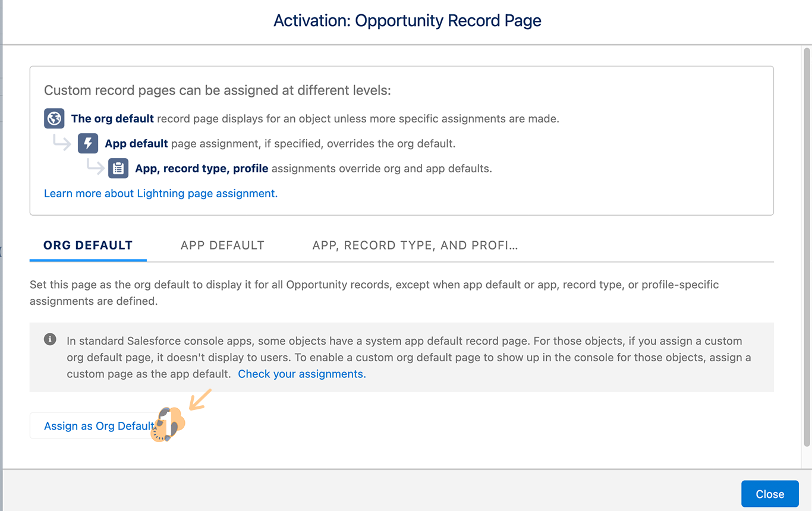Image resolution: width=812 pixels, height=511 pixels.
Task: Click the indent arrow before App default
Action: tap(62, 143)
